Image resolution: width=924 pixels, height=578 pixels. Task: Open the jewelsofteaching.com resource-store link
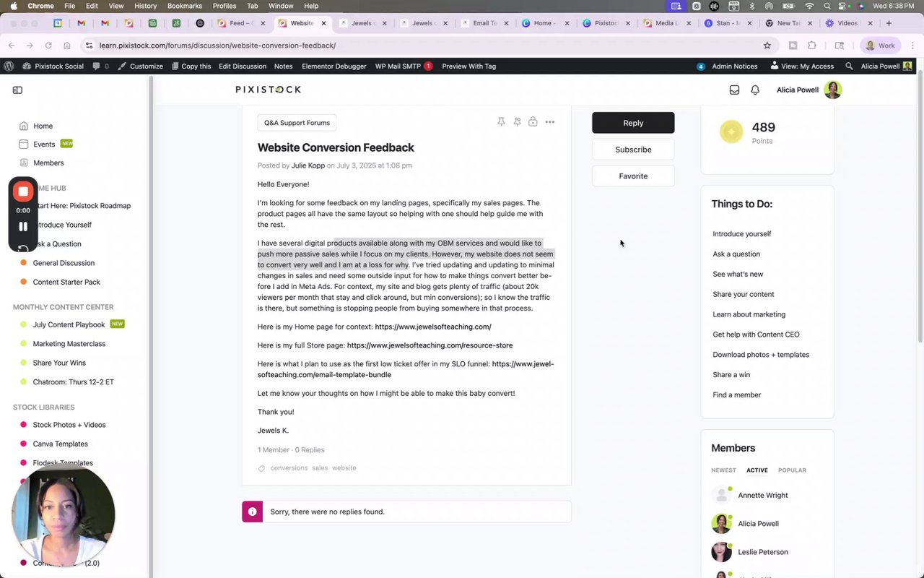[430, 345]
